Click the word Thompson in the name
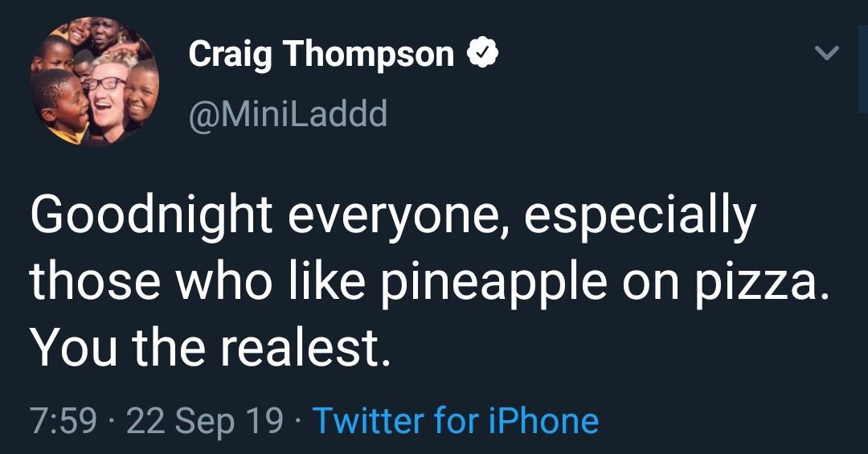Screen dimensions: 868x454 pyautogui.click(x=367, y=54)
